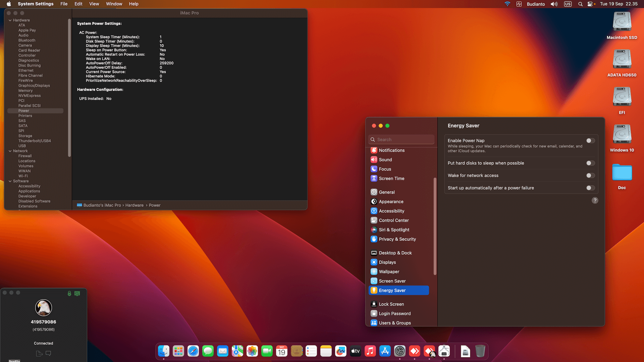Collapse the Network tree section
The image size is (644, 362).
(10, 151)
